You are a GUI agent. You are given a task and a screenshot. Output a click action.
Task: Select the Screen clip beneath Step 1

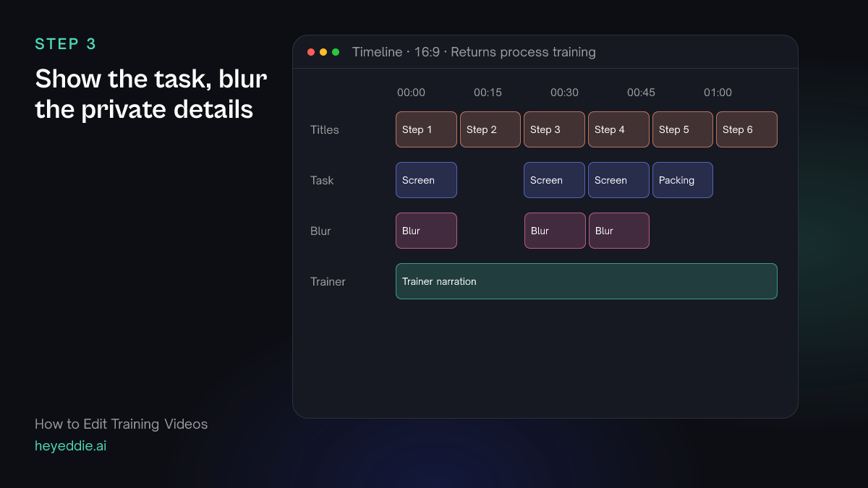pos(426,180)
